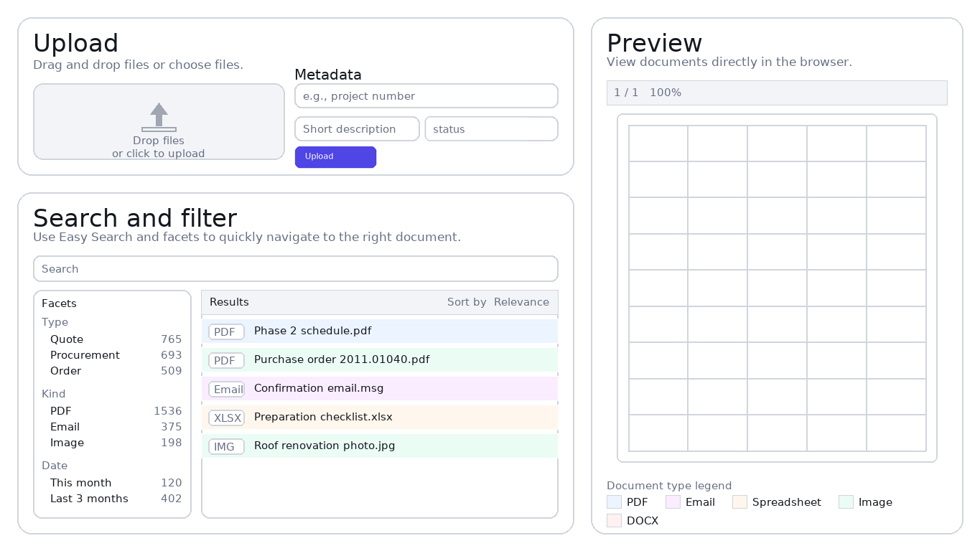Image resolution: width=980 pixels, height=551 pixels.
Task: Click the Upload button
Action: point(335,156)
